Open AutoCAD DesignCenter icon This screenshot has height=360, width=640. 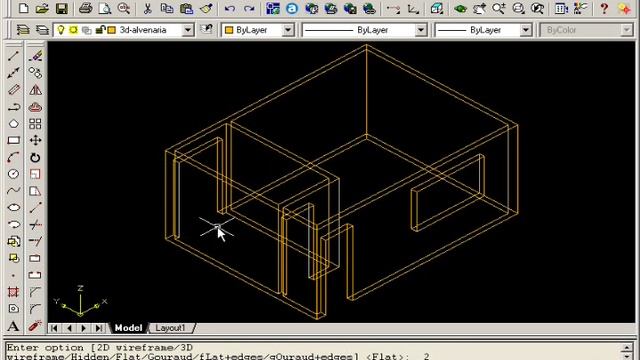click(x=562, y=8)
